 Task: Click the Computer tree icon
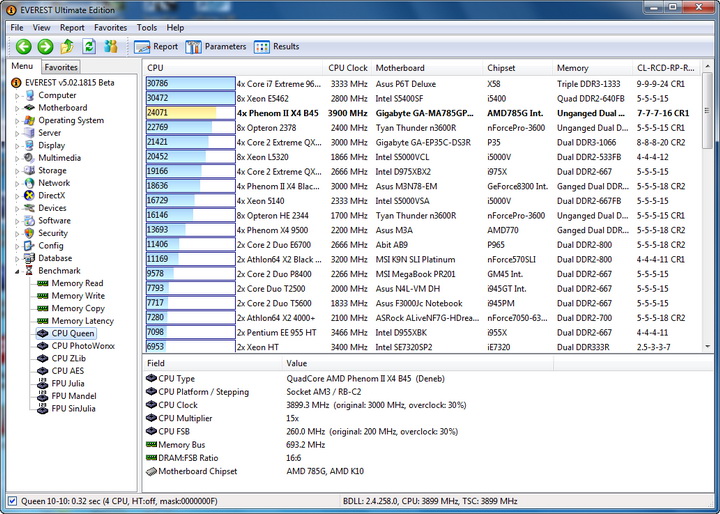click(x=30, y=95)
